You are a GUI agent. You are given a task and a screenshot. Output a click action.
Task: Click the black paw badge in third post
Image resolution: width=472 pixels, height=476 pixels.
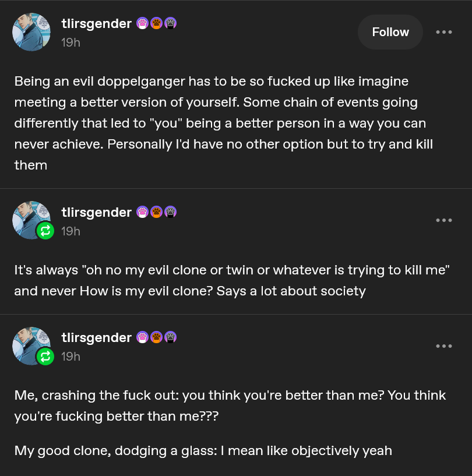pyautogui.click(x=170, y=337)
